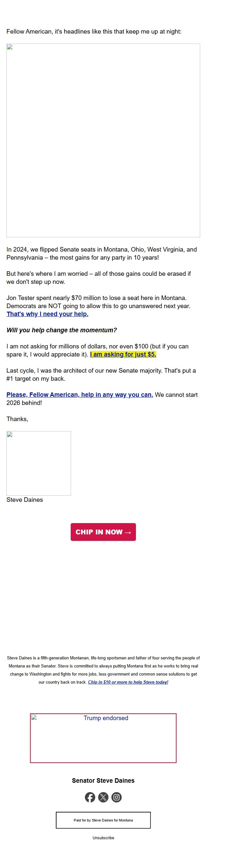226x868 pixels.
Task: Select the X (Twitter) social icon
Action: click(x=103, y=797)
